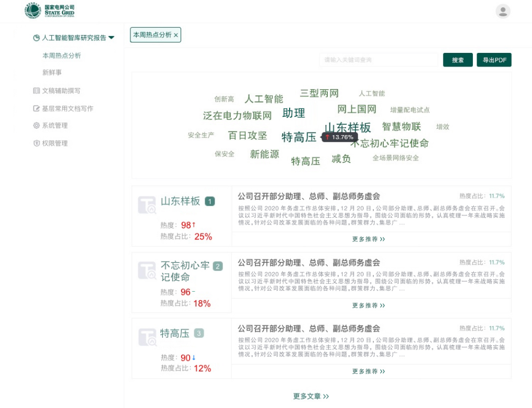This screenshot has width=532, height=408.
Task: Open the user avatar profile icon
Action: click(503, 12)
